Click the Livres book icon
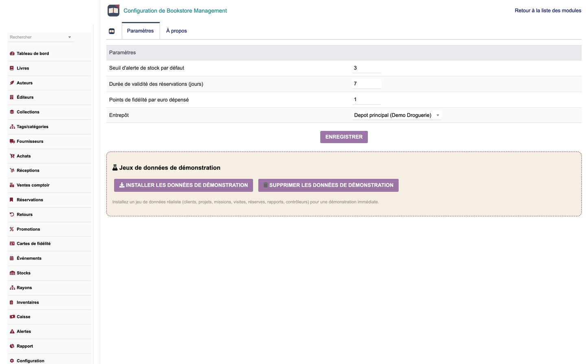This screenshot has height=364, width=588. [x=12, y=68]
